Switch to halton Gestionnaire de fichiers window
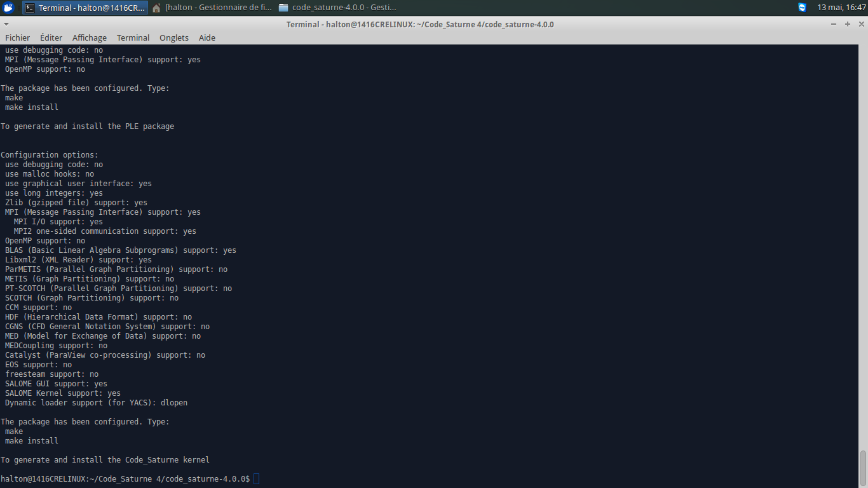This screenshot has height=488, width=868. click(x=213, y=8)
